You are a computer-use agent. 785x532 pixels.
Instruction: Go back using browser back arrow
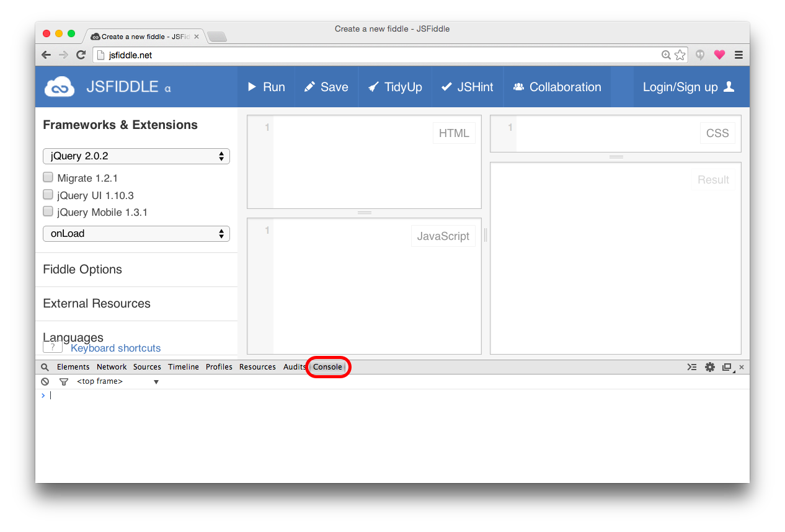[46, 55]
